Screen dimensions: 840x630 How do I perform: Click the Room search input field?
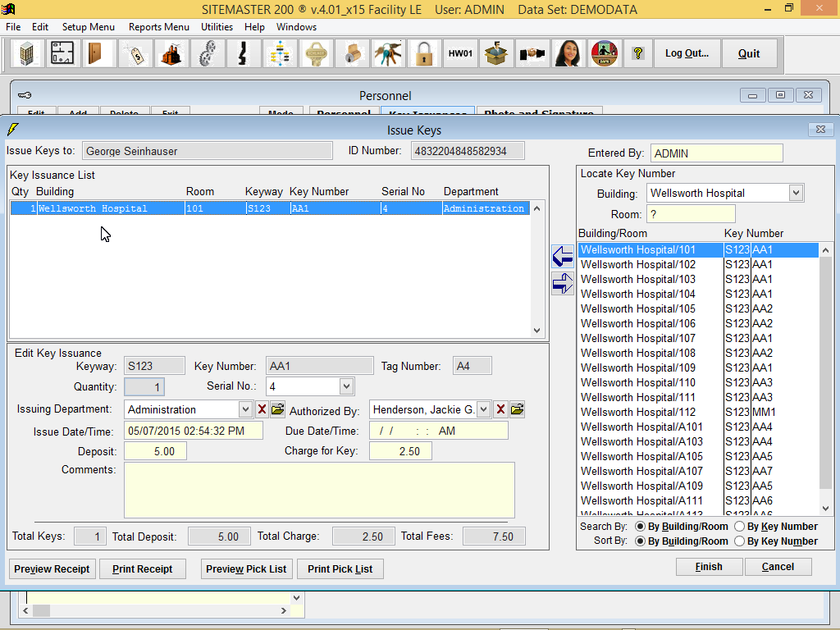[691, 214]
